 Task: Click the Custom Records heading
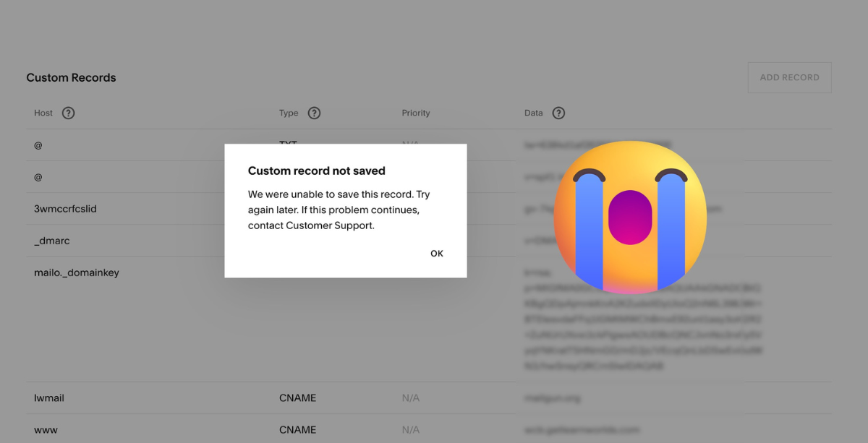71,77
